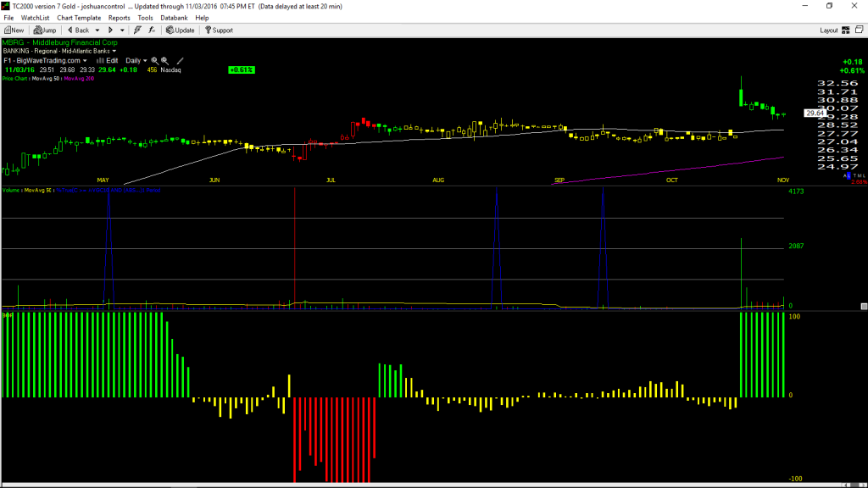
Task: Click the Nasdaq exchange label
Action: coord(170,69)
